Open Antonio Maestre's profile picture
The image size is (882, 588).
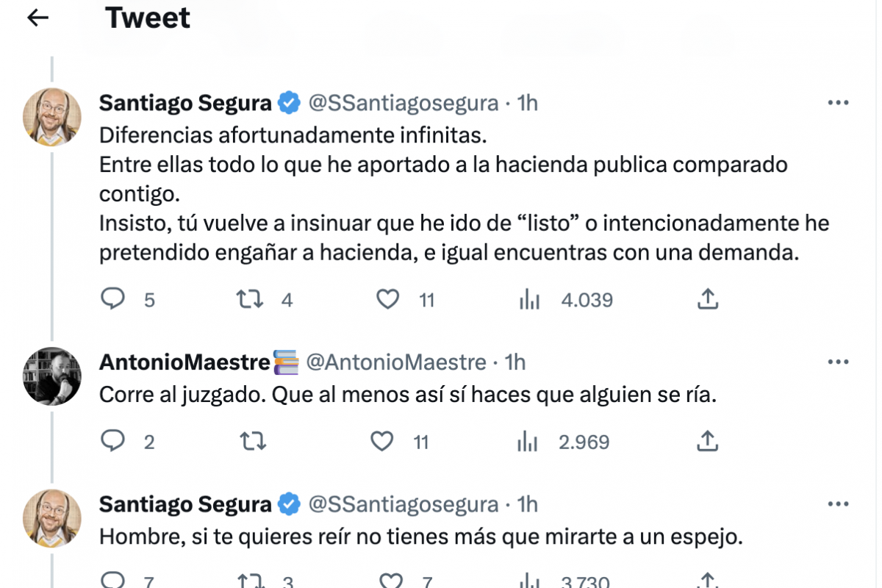pyautogui.click(x=51, y=376)
